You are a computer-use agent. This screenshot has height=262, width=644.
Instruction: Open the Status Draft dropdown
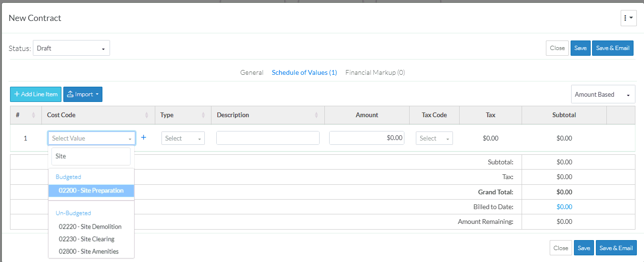tap(71, 48)
